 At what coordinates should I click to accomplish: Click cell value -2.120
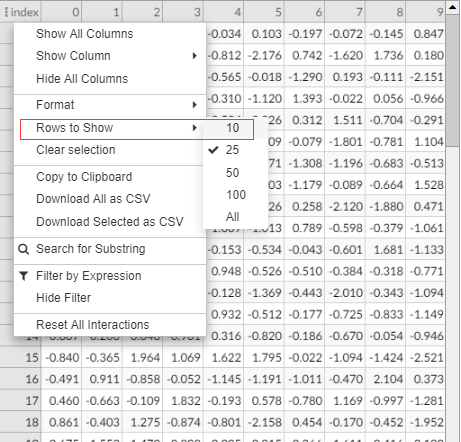pyautogui.click(x=346, y=206)
